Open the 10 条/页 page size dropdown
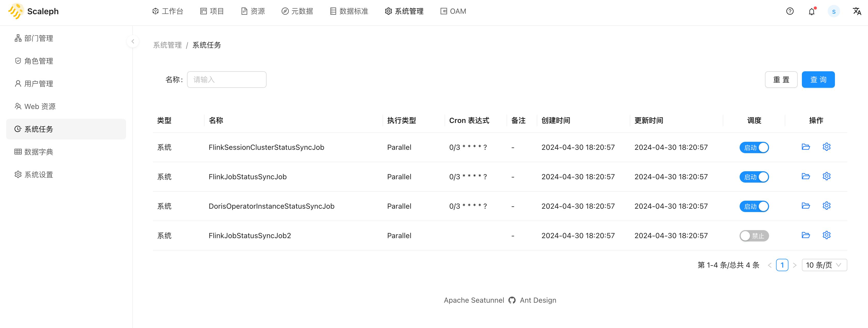 coord(824,265)
